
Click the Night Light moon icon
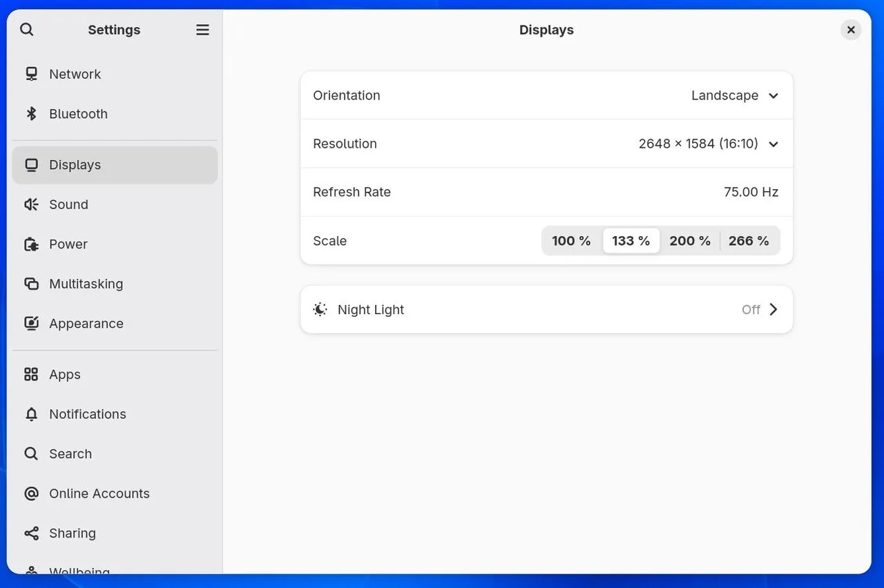pos(320,309)
